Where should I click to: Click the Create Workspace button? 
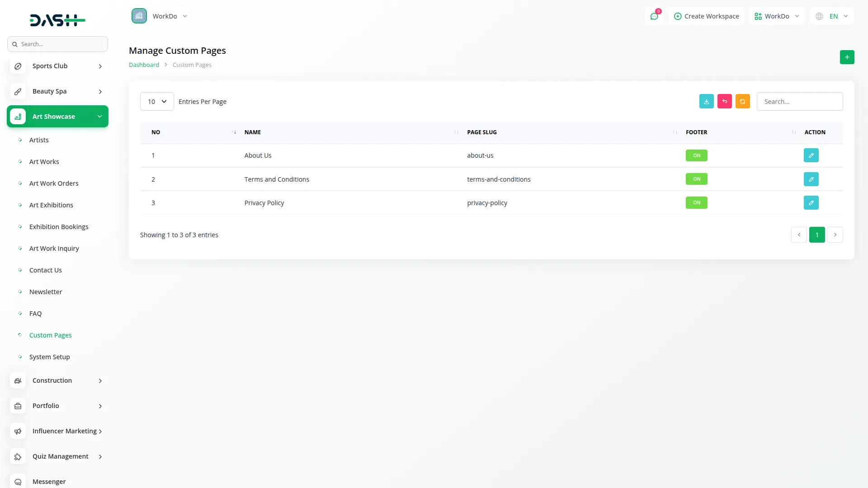(706, 16)
